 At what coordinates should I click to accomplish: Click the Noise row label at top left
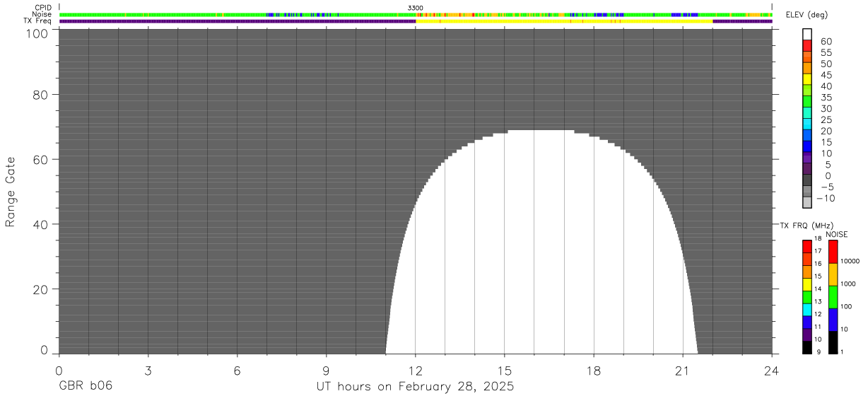click(42, 14)
